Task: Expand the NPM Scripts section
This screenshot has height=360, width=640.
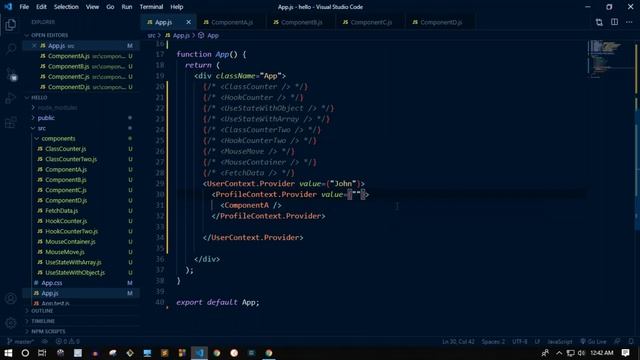Action: coord(48,331)
